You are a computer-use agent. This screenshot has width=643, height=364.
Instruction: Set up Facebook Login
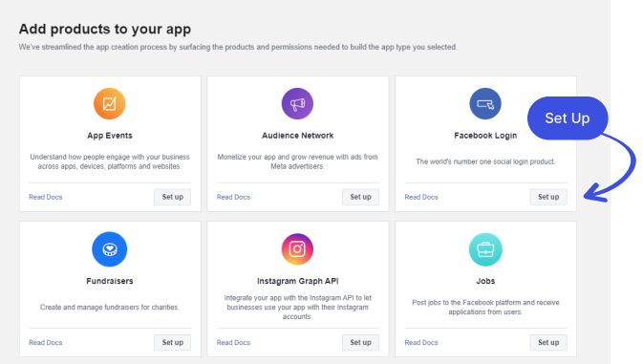(x=548, y=197)
